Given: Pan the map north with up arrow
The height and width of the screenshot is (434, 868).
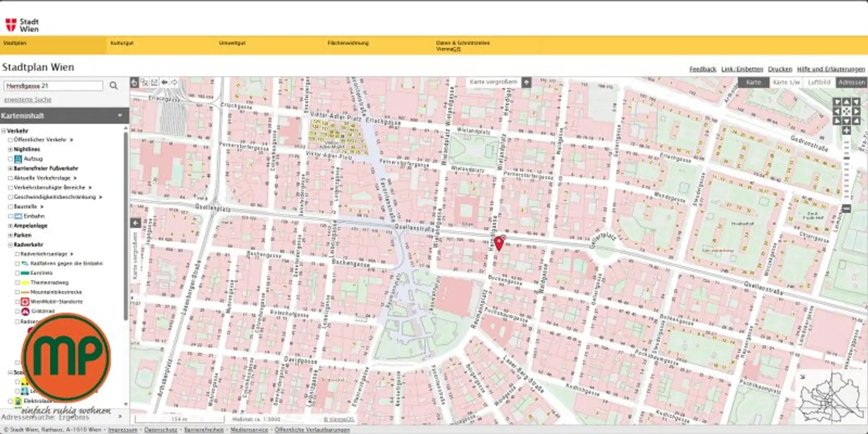Looking at the screenshot, I should click(846, 102).
